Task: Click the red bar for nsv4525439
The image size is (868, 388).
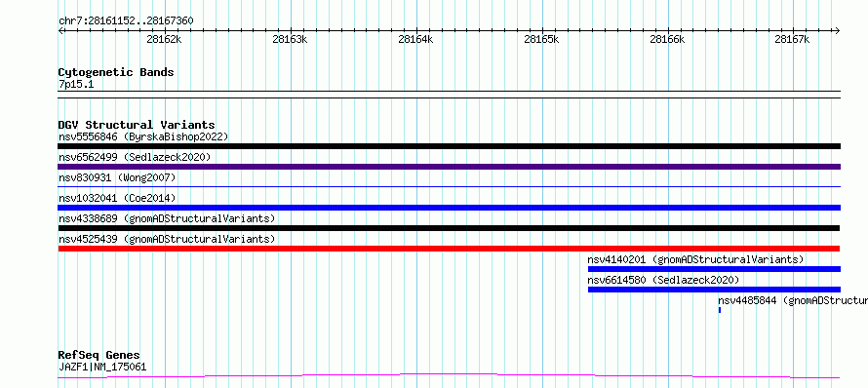Action: 449,249
